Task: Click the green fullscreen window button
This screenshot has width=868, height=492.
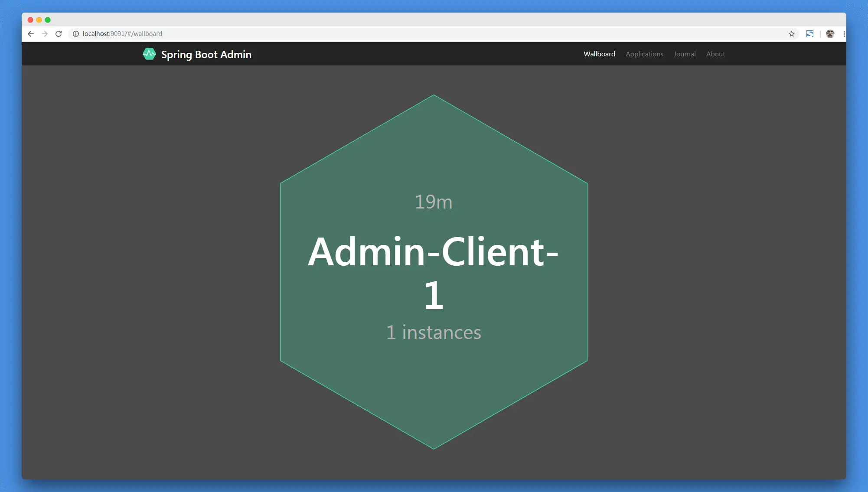Action: (48, 20)
